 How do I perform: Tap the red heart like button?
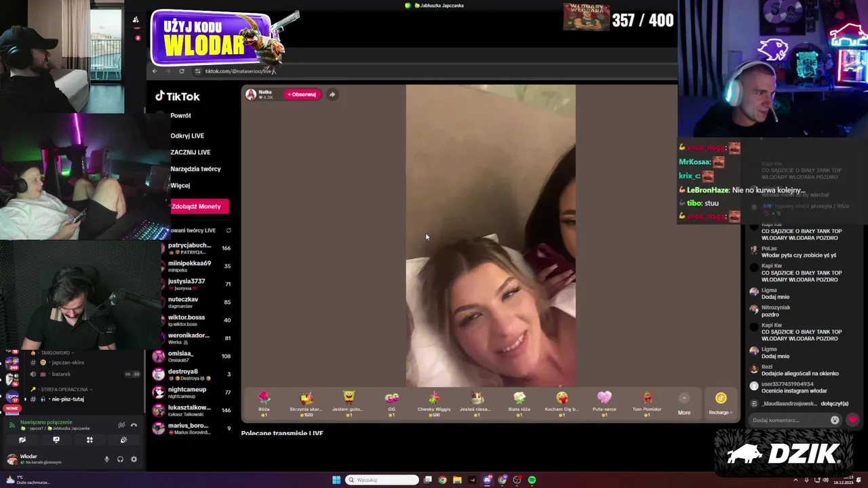coord(853,420)
